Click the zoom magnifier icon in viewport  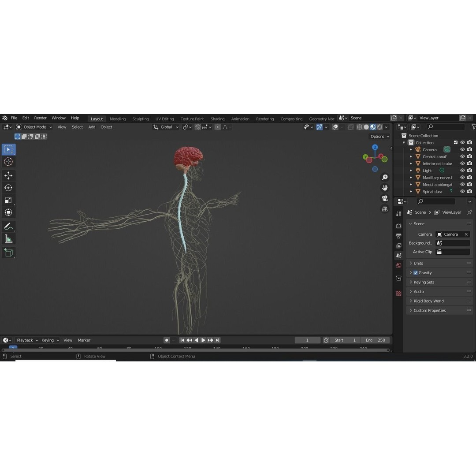[384, 177]
